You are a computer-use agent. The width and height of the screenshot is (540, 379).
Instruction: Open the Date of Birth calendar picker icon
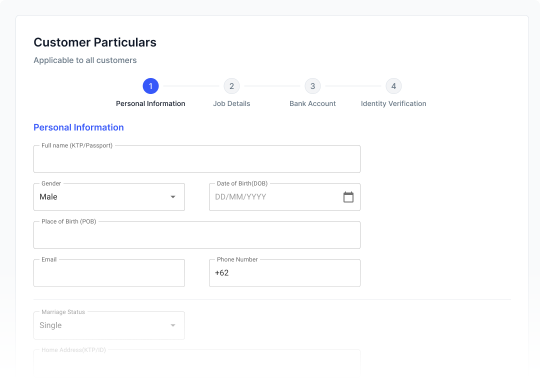coord(348,197)
